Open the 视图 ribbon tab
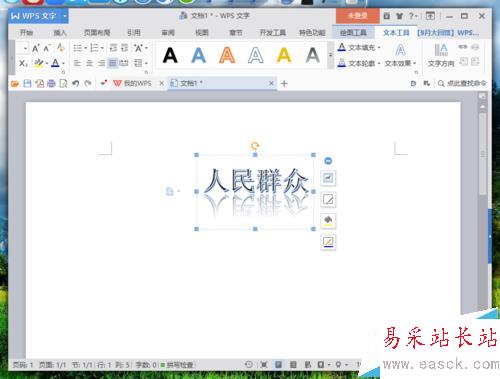Screen dimensions: 500x379 tap(202, 33)
